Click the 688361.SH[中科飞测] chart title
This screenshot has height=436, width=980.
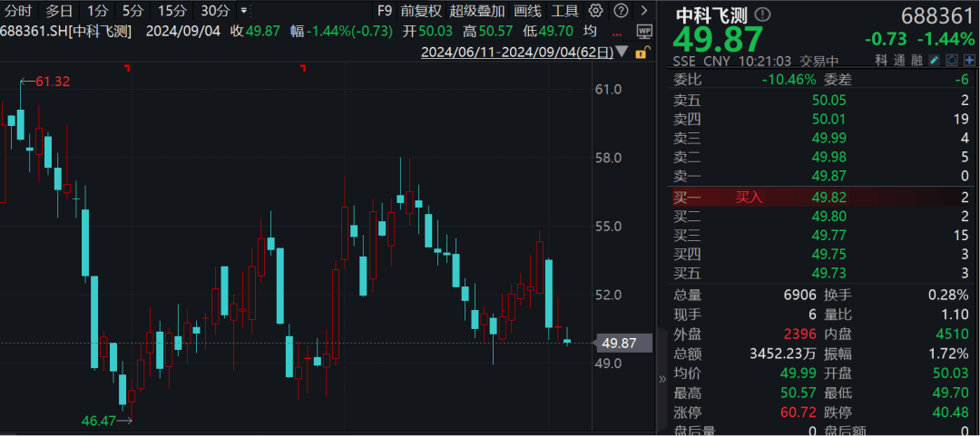click(66, 32)
